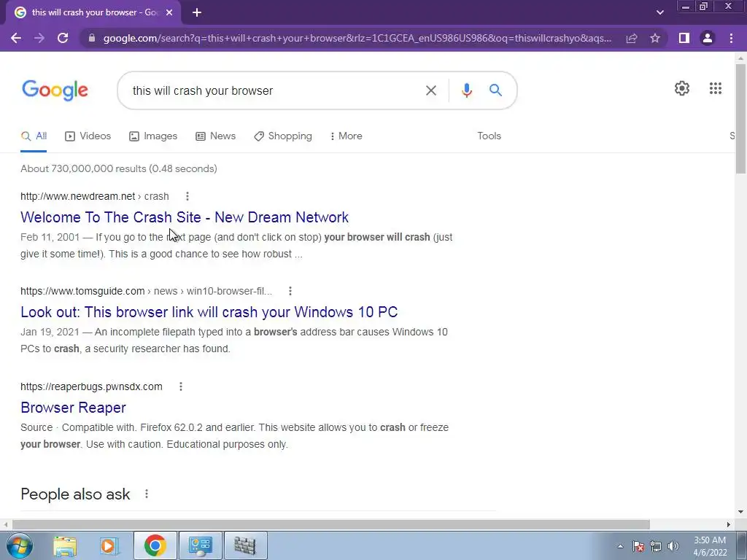This screenshot has height=560, width=747.
Task: Clear the search box text
Action: click(430, 90)
